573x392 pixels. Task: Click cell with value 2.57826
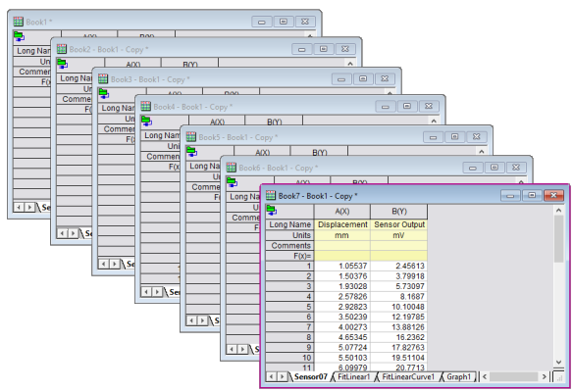click(x=342, y=297)
